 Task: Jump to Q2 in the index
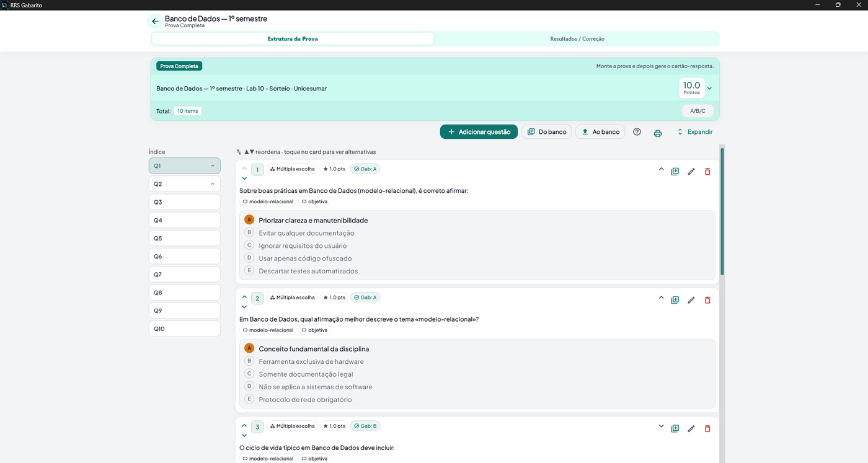185,184
